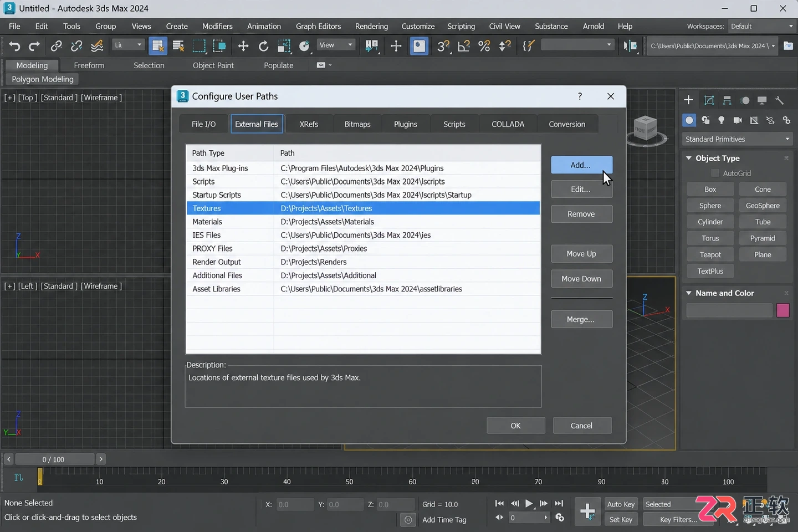Select the Shapes category in the Create panel
The image size is (798, 532).
705,120
